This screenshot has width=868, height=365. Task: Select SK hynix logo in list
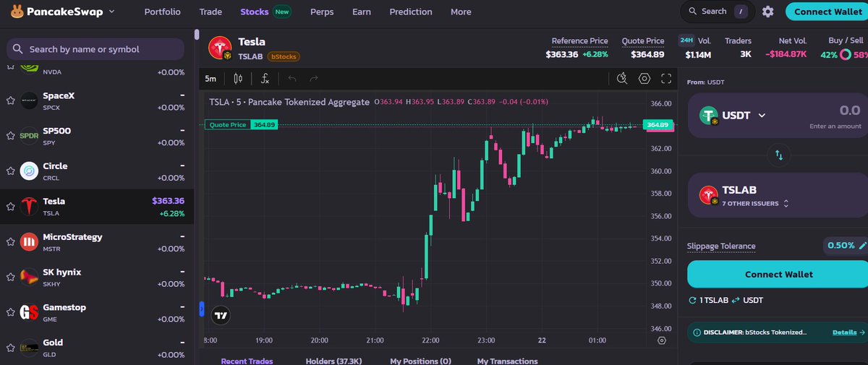[29, 278]
